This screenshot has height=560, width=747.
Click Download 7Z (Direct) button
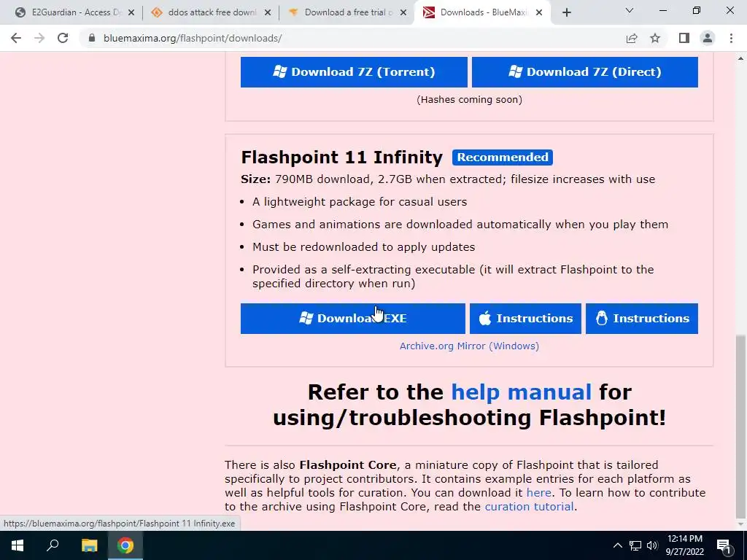click(x=584, y=72)
